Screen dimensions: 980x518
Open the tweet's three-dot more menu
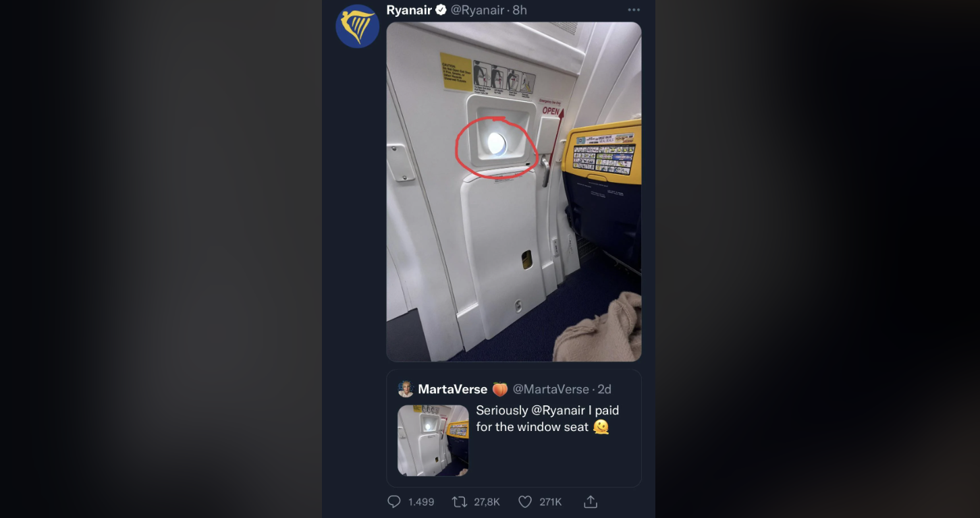click(634, 10)
